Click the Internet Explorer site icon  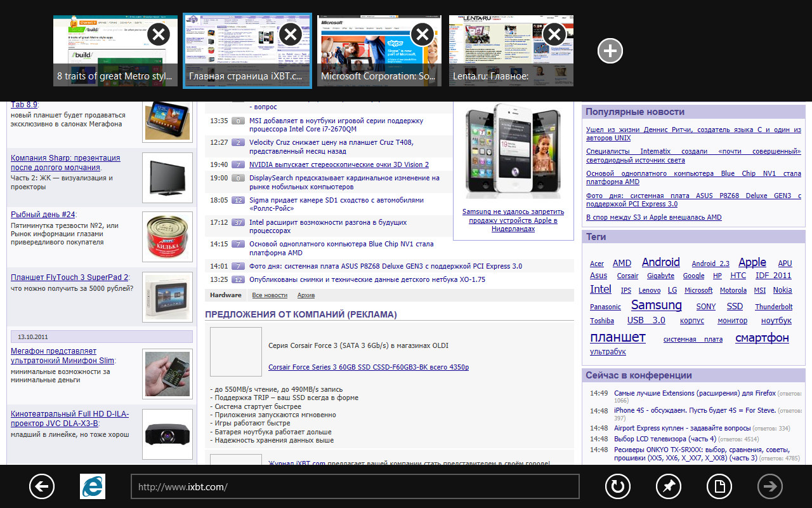93,487
